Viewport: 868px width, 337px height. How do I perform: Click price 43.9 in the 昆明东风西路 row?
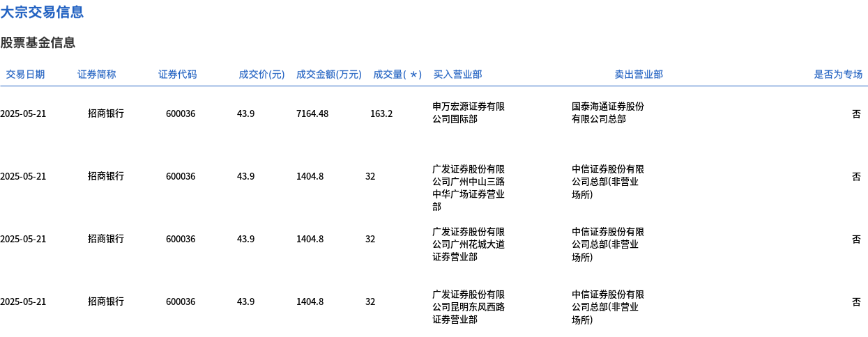tap(245, 301)
